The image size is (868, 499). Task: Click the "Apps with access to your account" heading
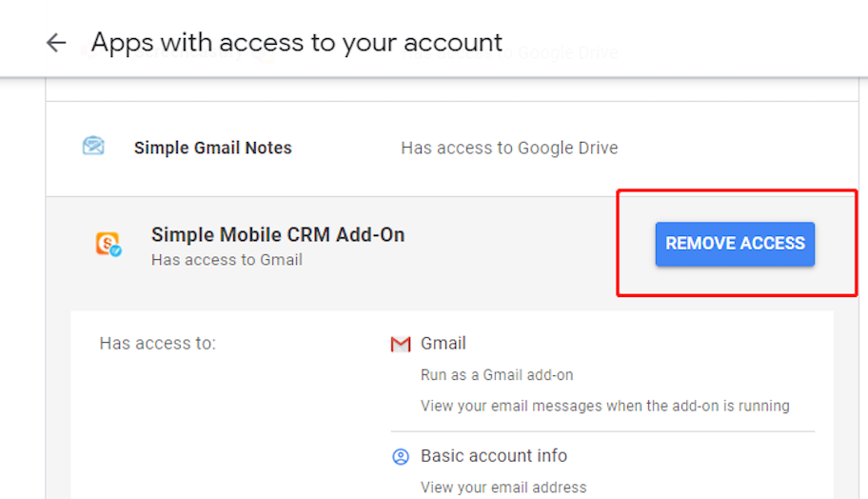pyautogui.click(x=297, y=43)
